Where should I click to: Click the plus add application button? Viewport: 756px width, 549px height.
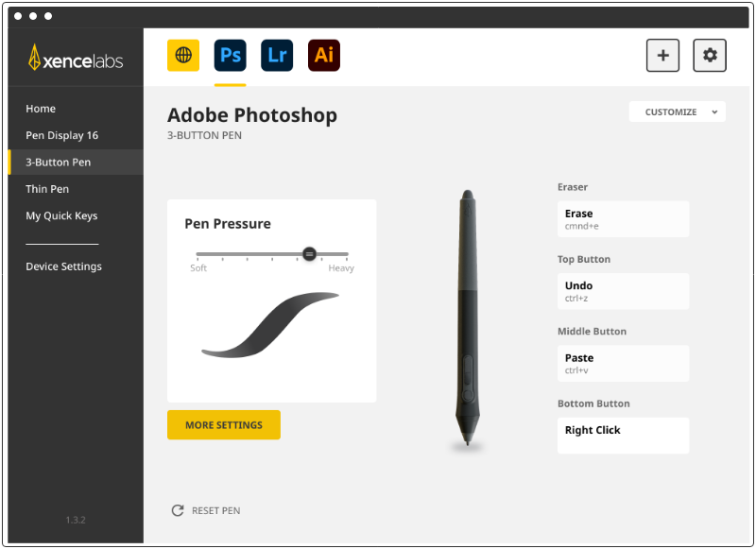tap(662, 56)
